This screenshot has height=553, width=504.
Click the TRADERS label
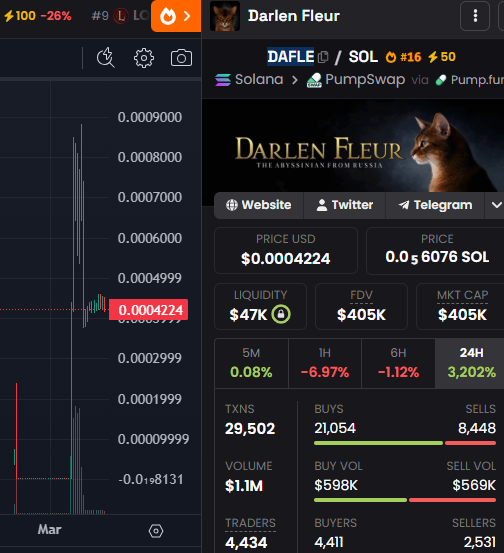pyautogui.click(x=250, y=523)
